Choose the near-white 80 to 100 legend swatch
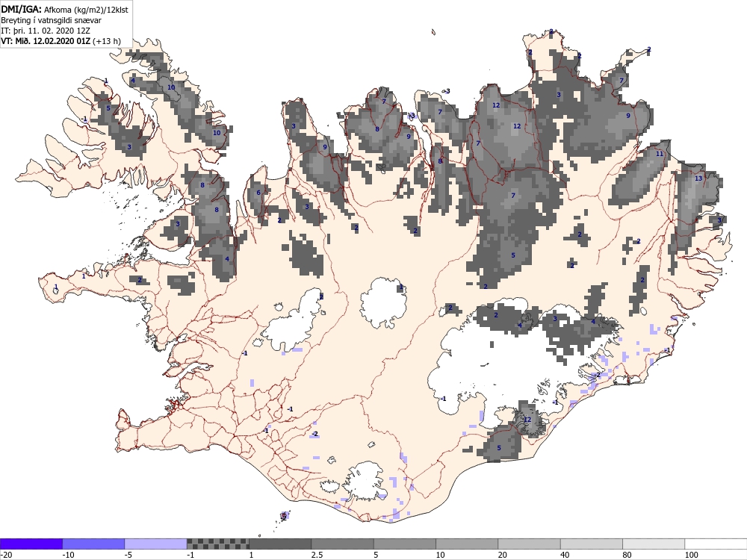The height and width of the screenshot is (560, 747). [x=654, y=544]
